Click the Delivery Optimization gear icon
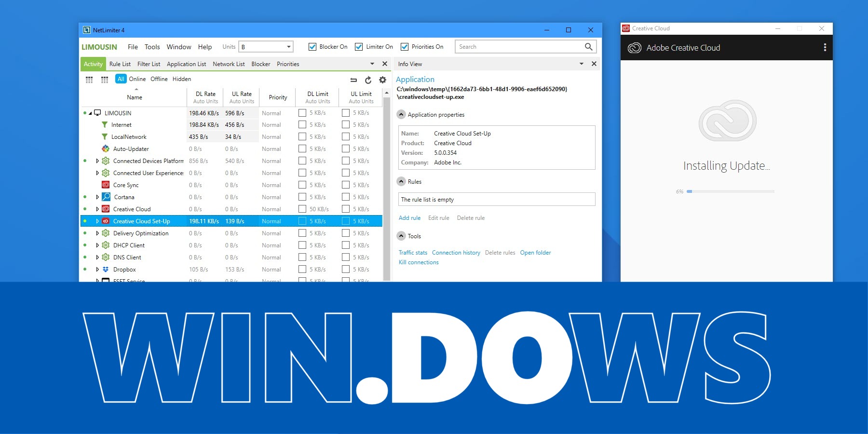This screenshot has height=434, width=868. [x=106, y=233]
